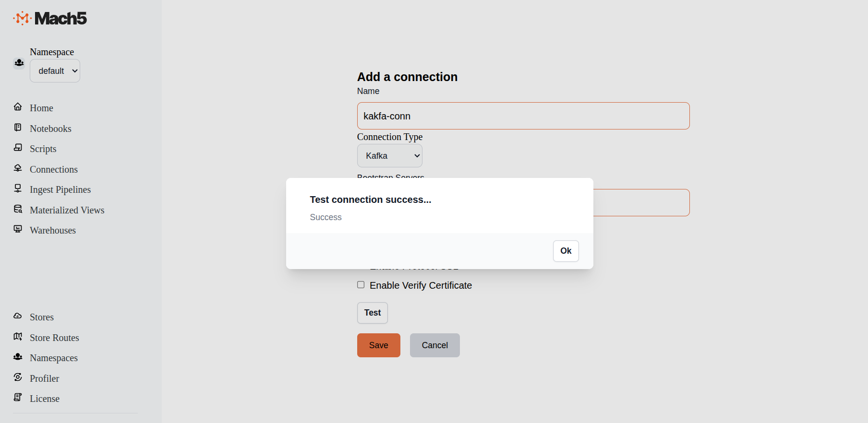Click the Store Routes map icon
The height and width of the screenshot is (423, 868).
[x=18, y=337]
